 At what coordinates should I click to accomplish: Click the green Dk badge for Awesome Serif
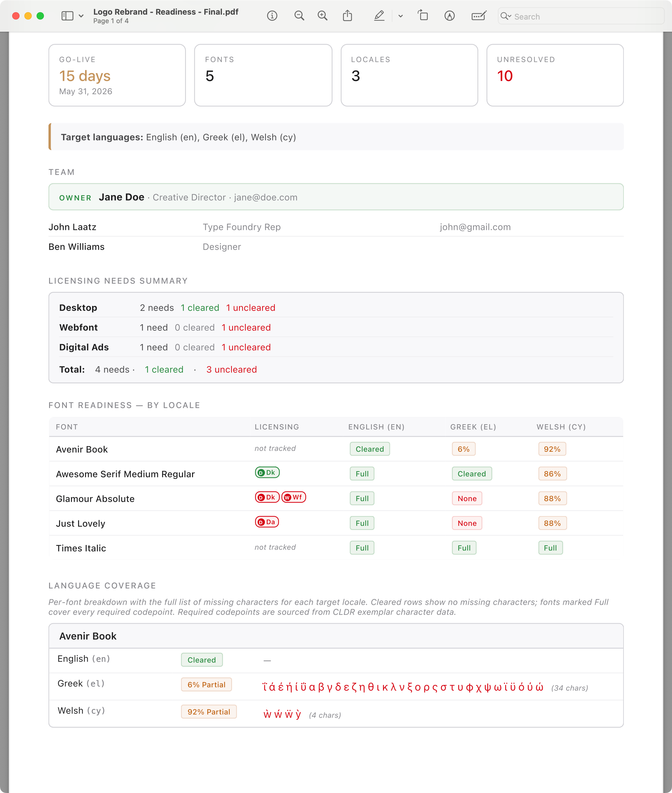tap(267, 472)
